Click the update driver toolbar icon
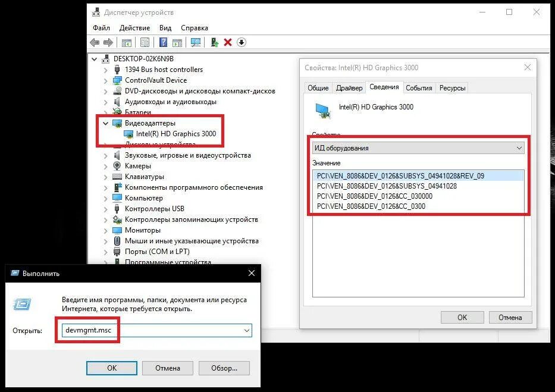Viewport: 555px width, 392px height. tap(214, 42)
